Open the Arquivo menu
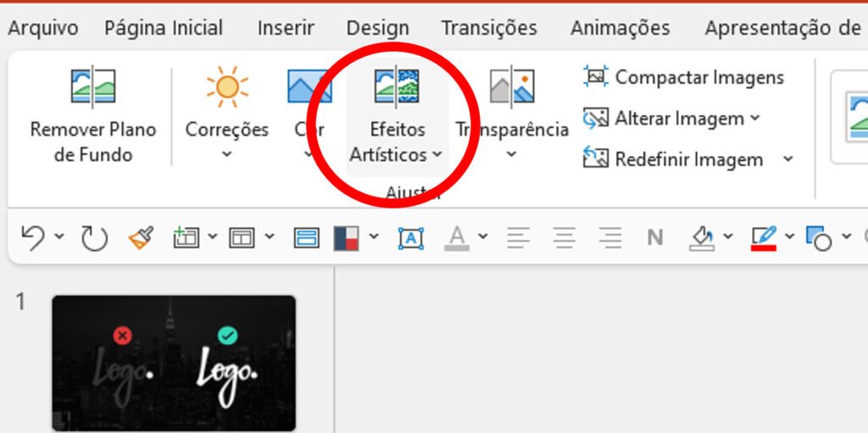Image resolution: width=868 pixels, height=433 pixels. tap(43, 28)
